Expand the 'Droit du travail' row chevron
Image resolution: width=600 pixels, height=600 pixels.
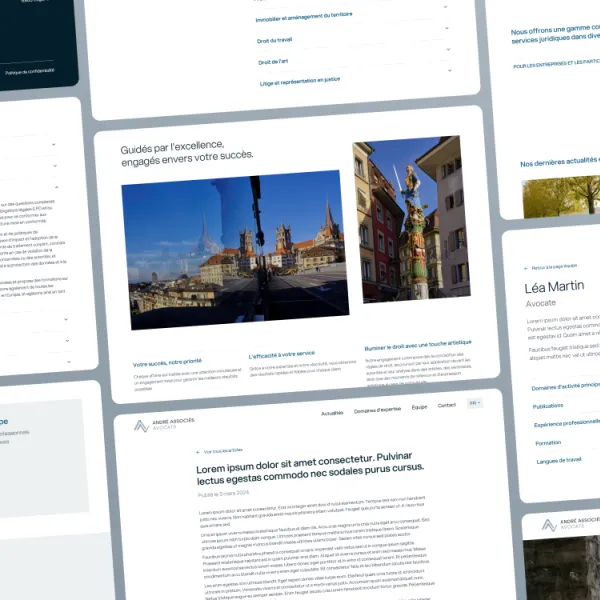(447, 28)
